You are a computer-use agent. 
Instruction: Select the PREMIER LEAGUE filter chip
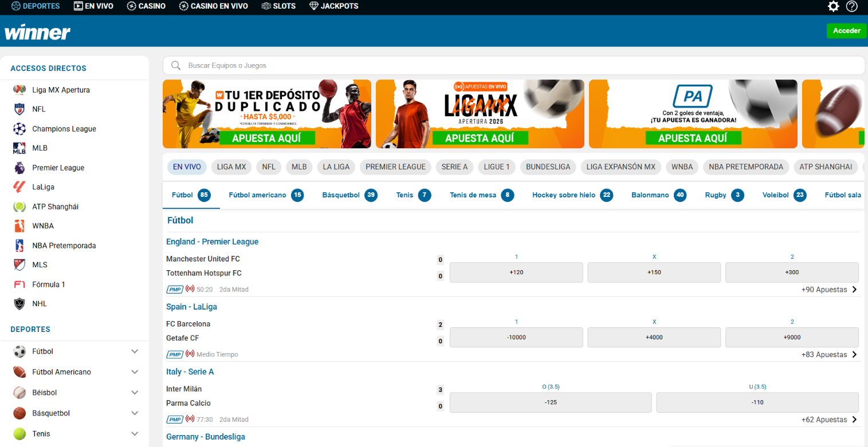tap(395, 167)
